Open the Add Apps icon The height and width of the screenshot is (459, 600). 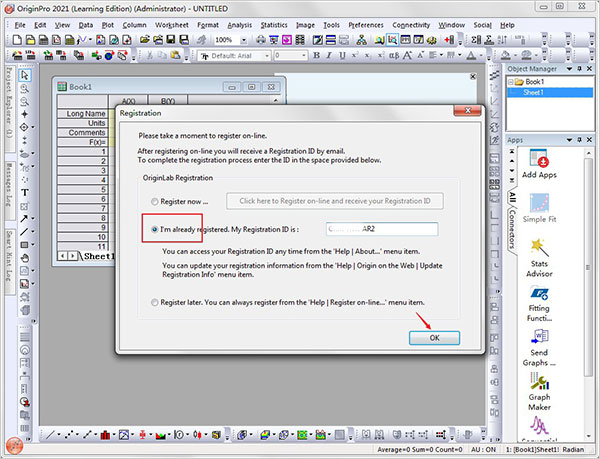point(539,164)
